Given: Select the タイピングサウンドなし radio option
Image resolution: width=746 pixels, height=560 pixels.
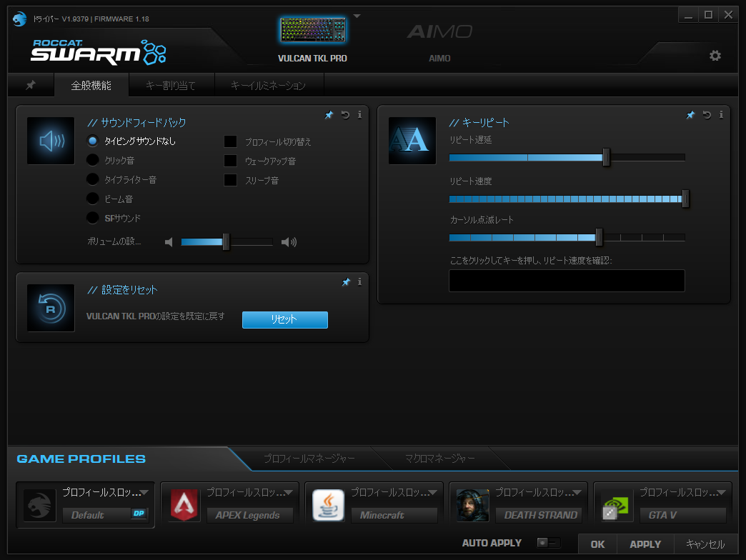Looking at the screenshot, I should click(x=93, y=141).
